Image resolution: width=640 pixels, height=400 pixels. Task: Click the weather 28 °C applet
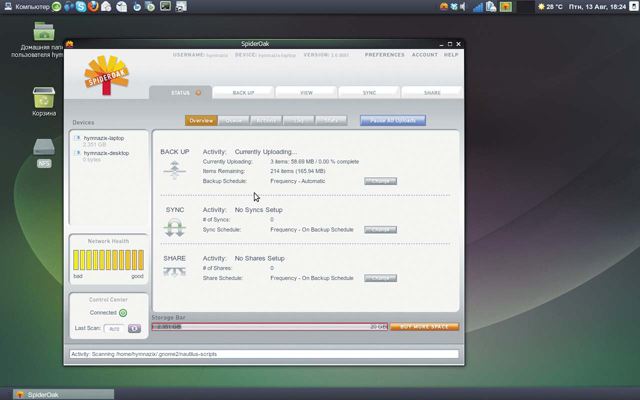(550, 7)
